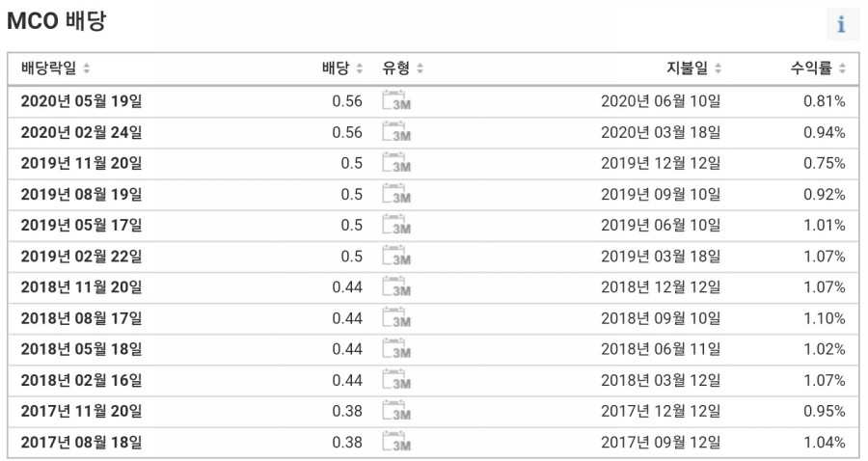The width and height of the screenshot is (868, 461).
Task: Click the 3M type icon for 2019년 05월 17일
Action: [x=396, y=225]
